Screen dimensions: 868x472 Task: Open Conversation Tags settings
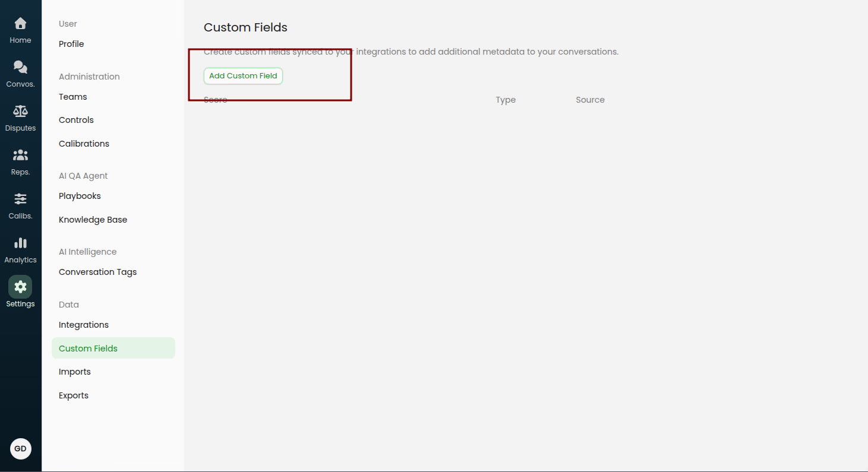click(97, 272)
